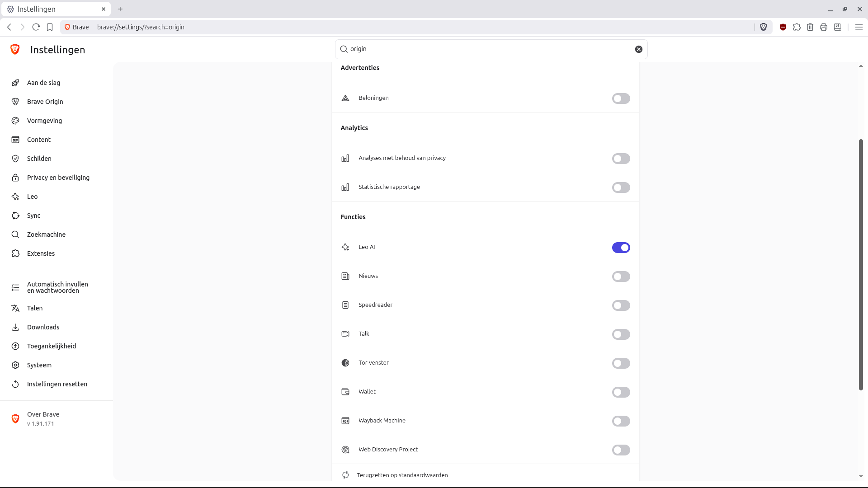Click the Talk camera icon
Screen dimensions: 868x488
(345, 334)
